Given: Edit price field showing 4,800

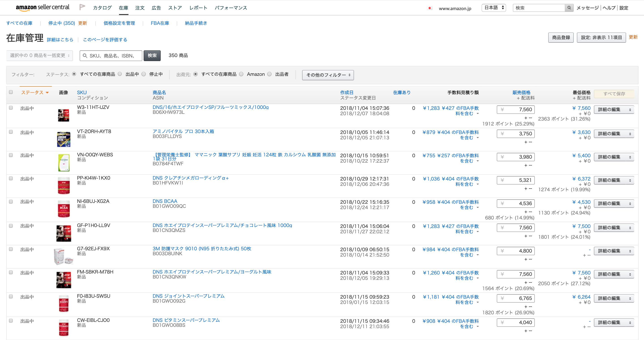Looking at the screenshot, I should pyautogui.click(x=516, y=251).
